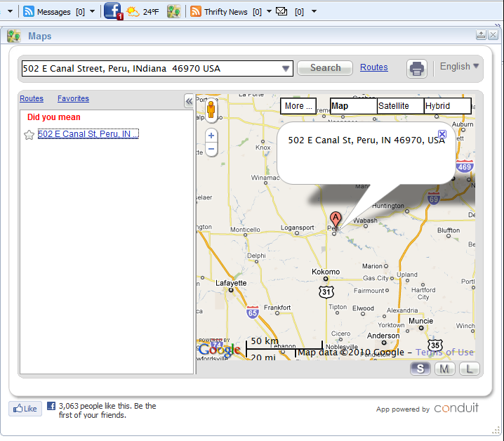
Task: Open the email envelope icon
Action: click(x=281, y=11)
